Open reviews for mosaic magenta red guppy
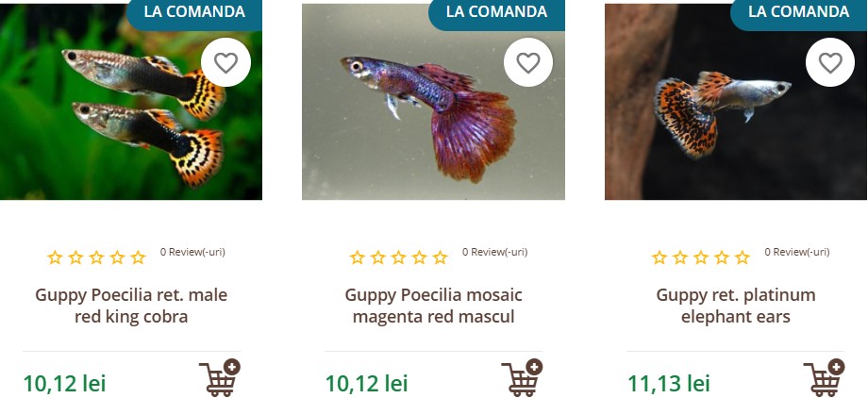Image resolution: width=868 pixels, height=398 pixels. point(494,252)
